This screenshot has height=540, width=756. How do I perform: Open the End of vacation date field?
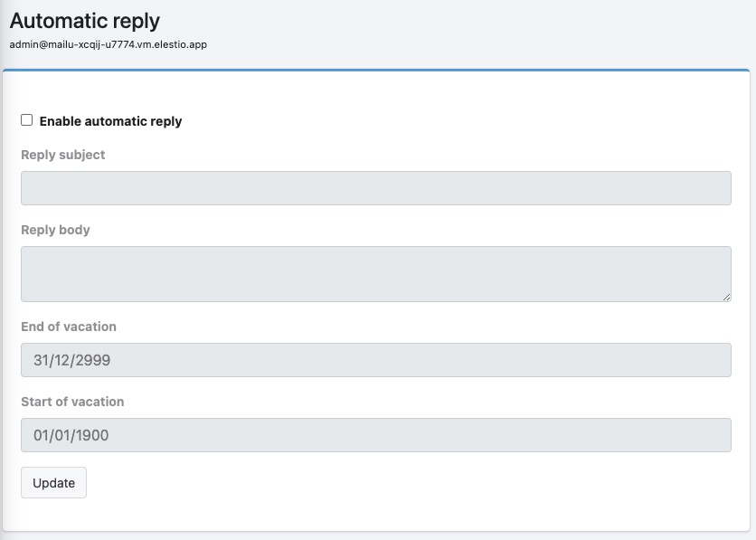[375, 360]
